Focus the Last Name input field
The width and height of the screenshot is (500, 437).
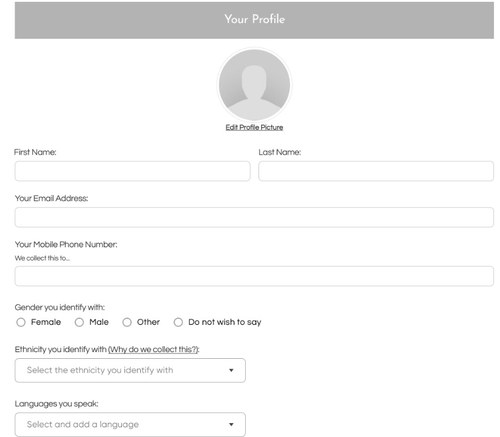pyautogui.click(x=376, y=171)
